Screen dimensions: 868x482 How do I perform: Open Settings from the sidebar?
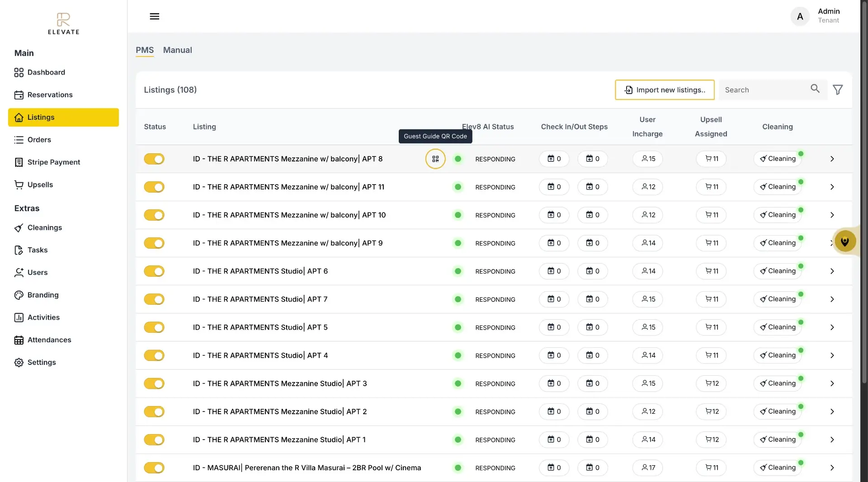click(x=19, y=362)
